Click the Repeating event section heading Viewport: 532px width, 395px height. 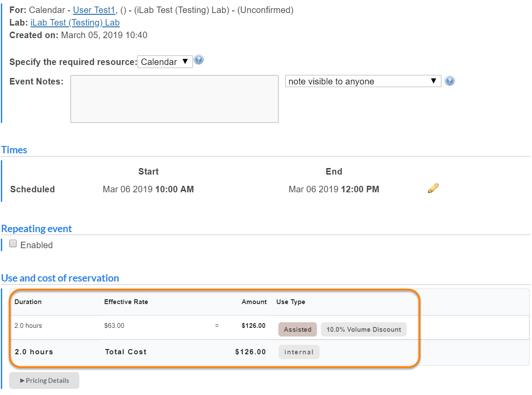pos(37,229)
